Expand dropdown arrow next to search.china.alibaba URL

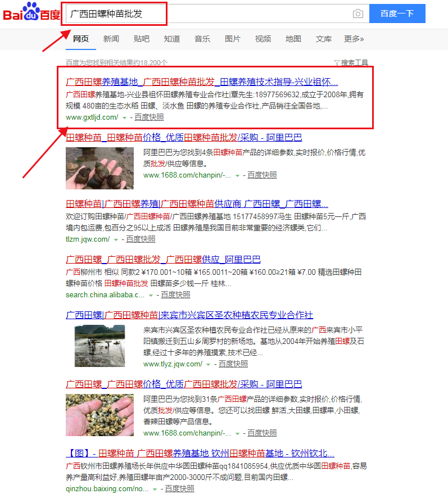click(x=151, y=295)
